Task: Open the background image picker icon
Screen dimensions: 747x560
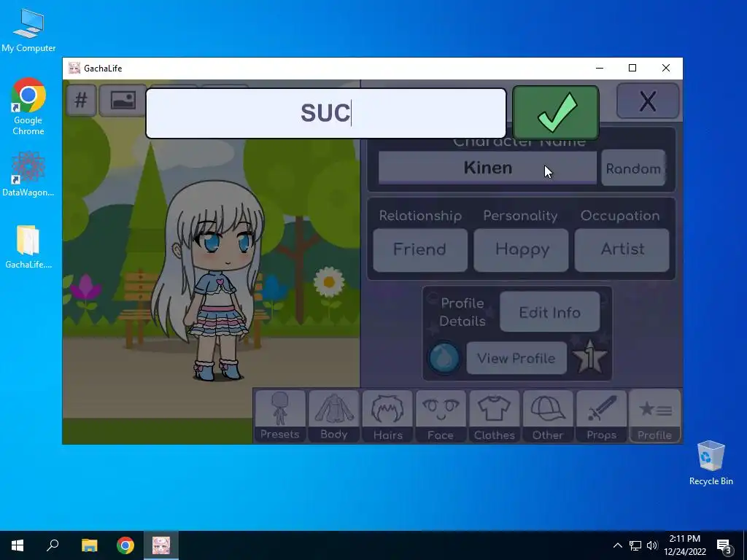Action: (123, 100)
